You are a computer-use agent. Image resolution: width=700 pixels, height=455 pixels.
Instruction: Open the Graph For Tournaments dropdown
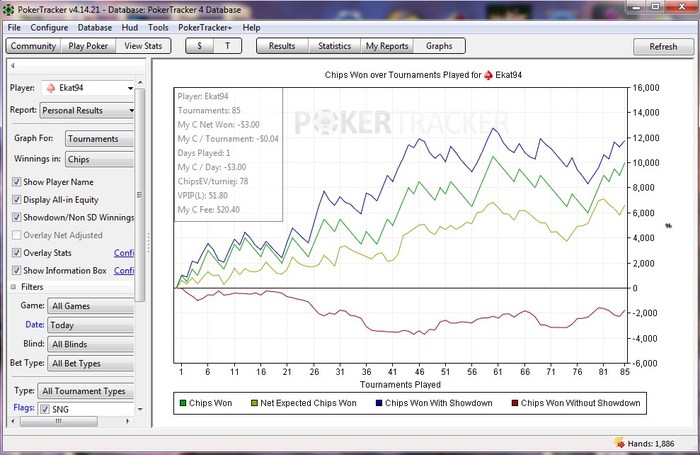tap(100, 139)
